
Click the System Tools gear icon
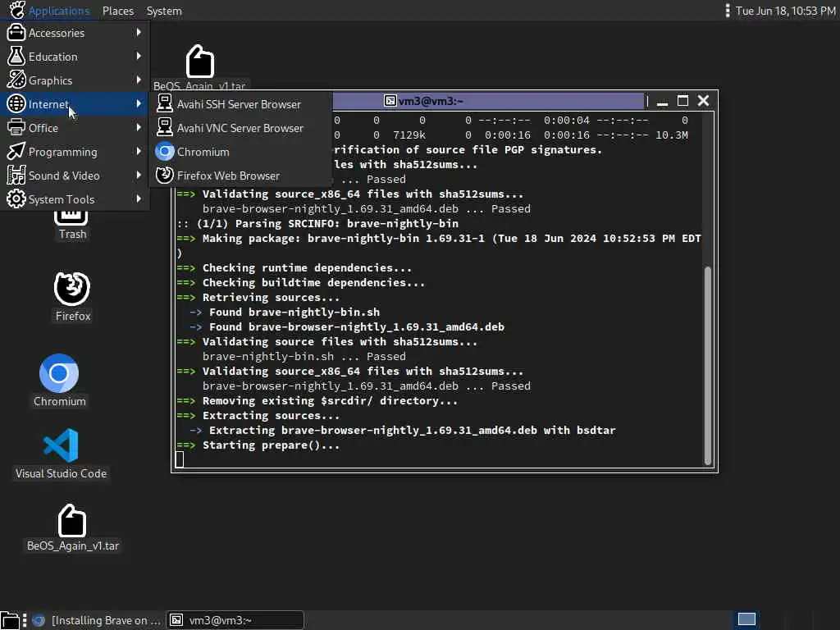(x=16, y=199)
